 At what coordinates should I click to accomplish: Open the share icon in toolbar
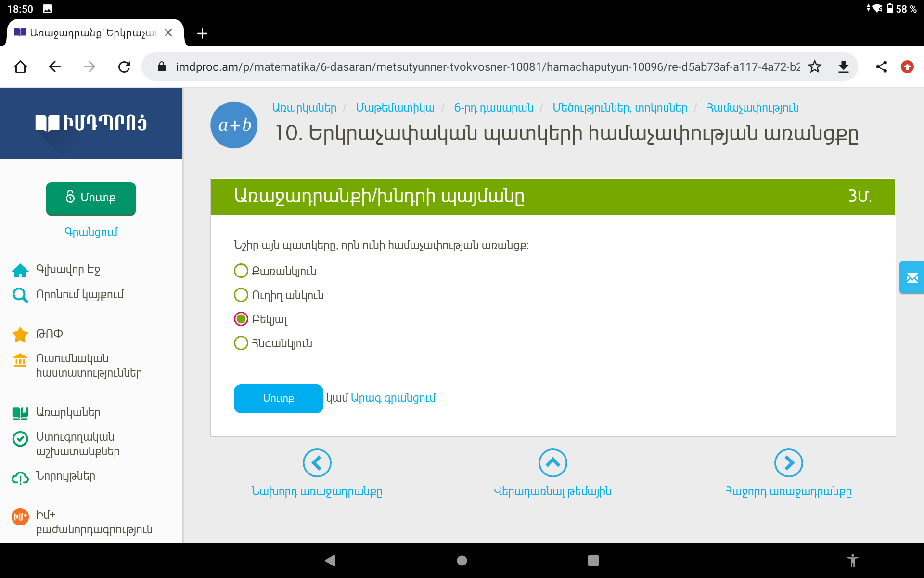[881, 66]
